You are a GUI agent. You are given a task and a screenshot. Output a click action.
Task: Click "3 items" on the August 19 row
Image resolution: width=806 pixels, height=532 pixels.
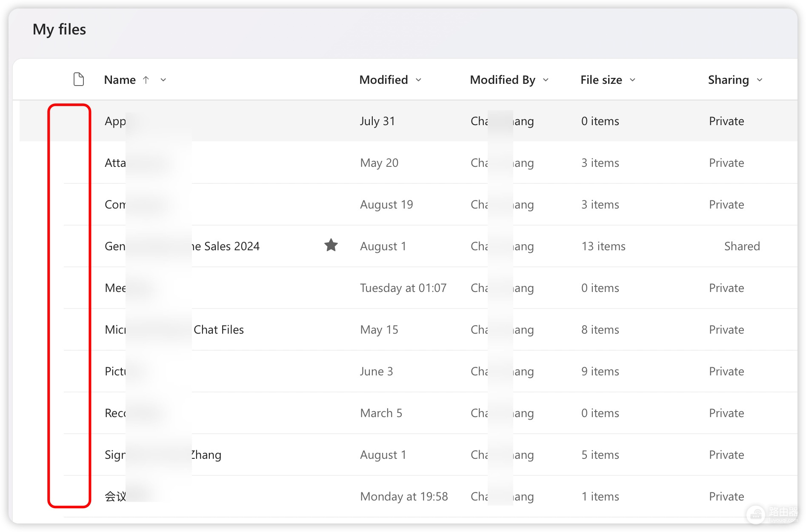[x=600, y=205]
